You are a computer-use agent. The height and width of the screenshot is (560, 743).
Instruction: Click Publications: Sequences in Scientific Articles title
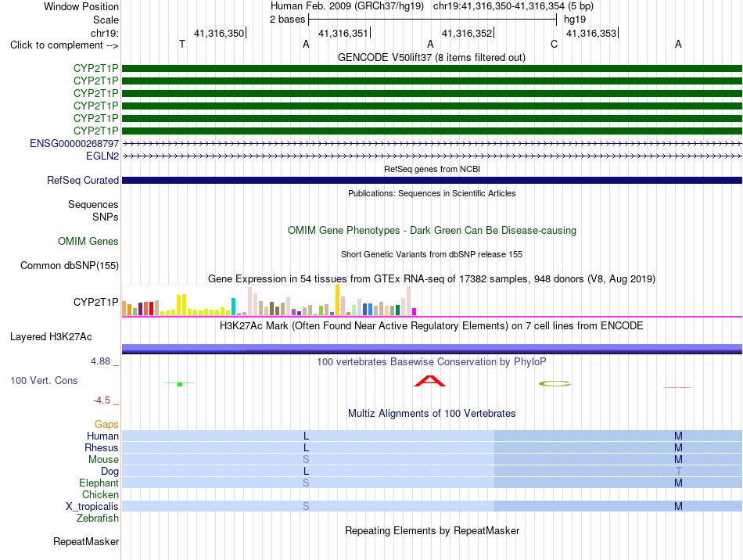tap(432, 193)
